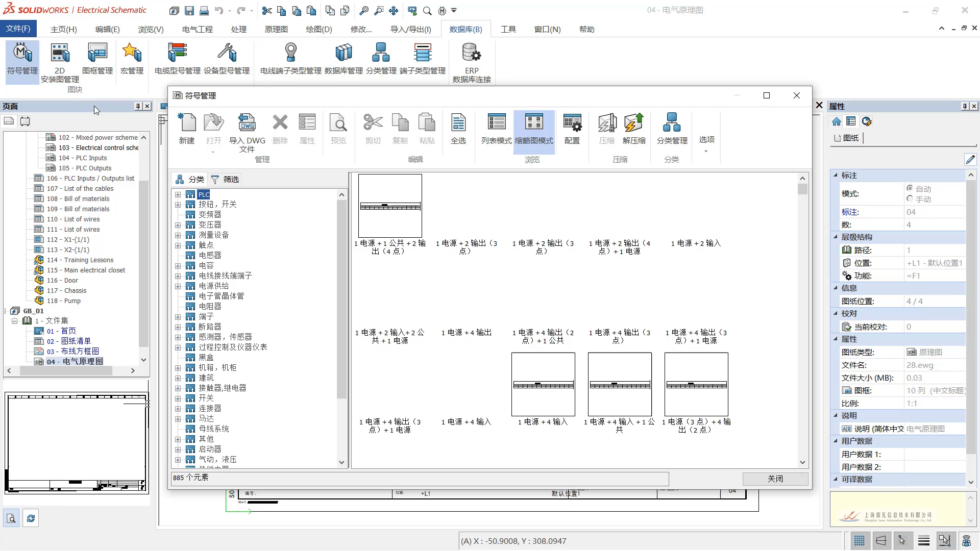Select the '1 电源 + 4 输入 + 1 公共' thumbnail
The height and width of the screenshot is (551, 980).
coord(620,384)
